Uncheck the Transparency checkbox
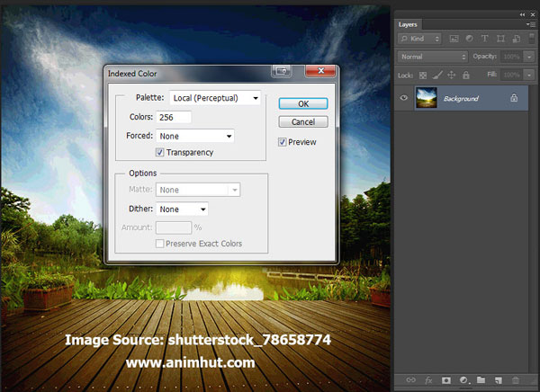The image size is (540, 392). [x=160, y=153]
